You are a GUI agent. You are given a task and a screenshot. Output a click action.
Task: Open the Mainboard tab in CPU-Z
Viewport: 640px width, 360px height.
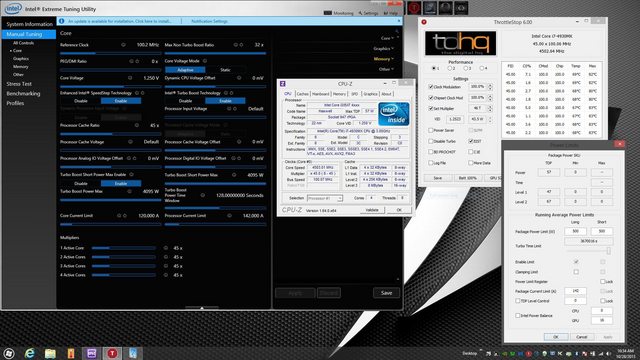point(321,94)
